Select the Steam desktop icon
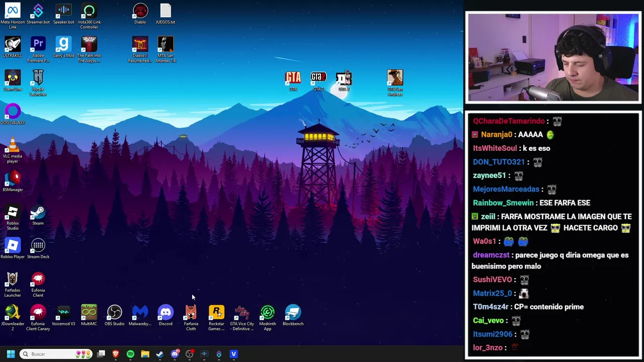This screenshot has height=362, width=644. click(38, 215)
